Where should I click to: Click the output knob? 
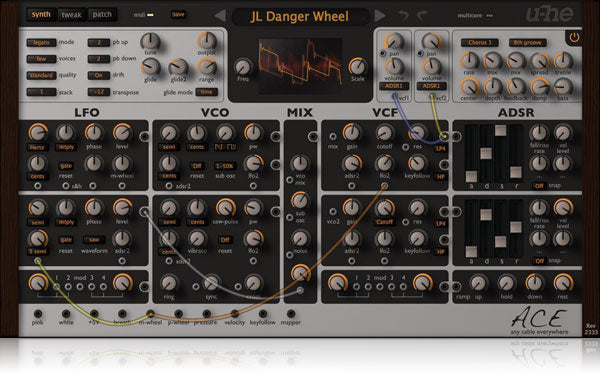[207, 40]
